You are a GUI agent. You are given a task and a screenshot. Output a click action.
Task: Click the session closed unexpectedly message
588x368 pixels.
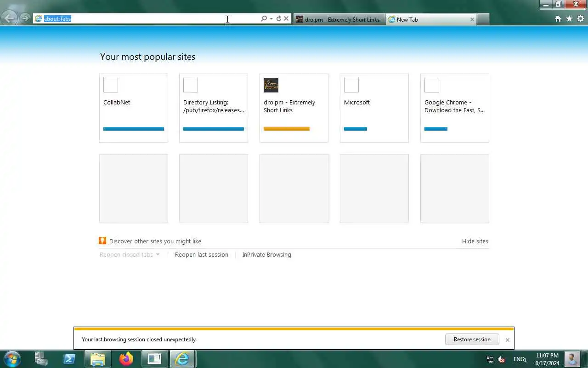tap(139, 339)
